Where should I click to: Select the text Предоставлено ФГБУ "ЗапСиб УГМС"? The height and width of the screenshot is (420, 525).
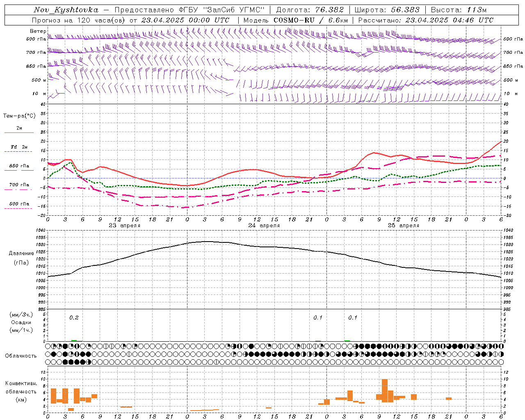189,10
